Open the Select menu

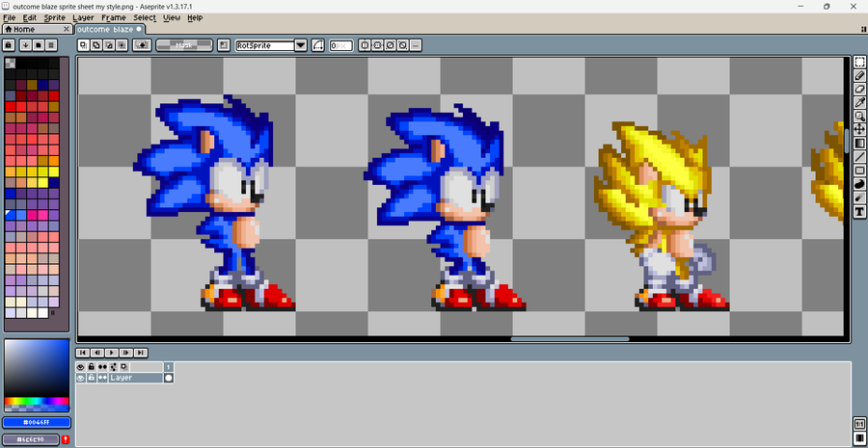[x=145, y=17]
